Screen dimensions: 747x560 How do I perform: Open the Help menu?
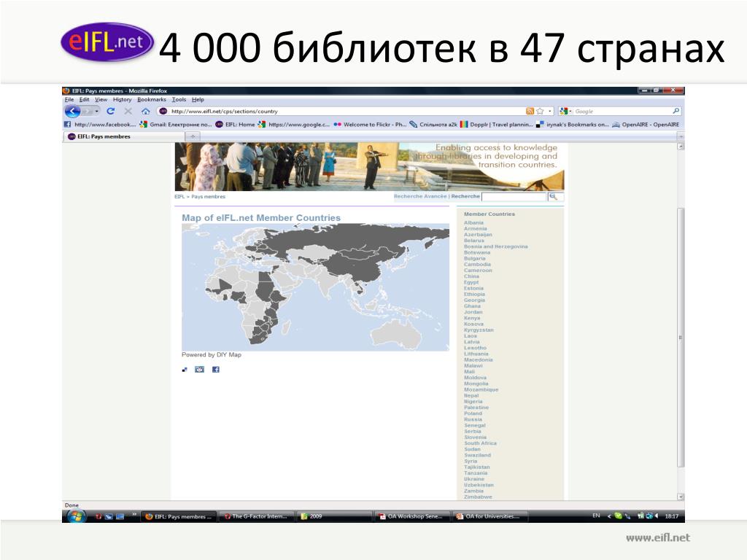[x=198, y=99]
